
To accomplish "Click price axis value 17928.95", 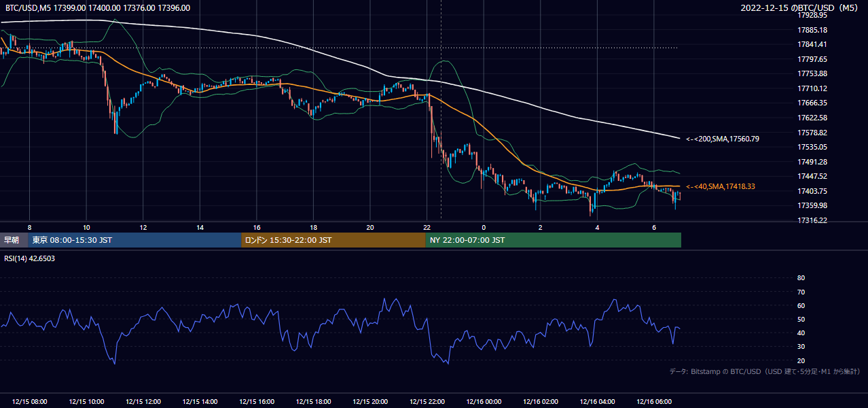I will [x=812, y=15].
